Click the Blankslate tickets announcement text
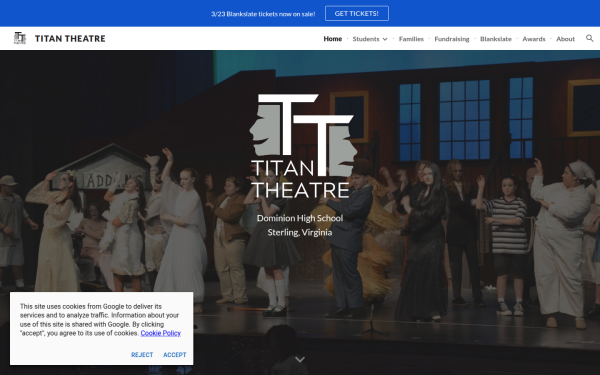Image resolution: width=600 pixels, height=375 pixels. pyautogui.click(x=263, y=14)
